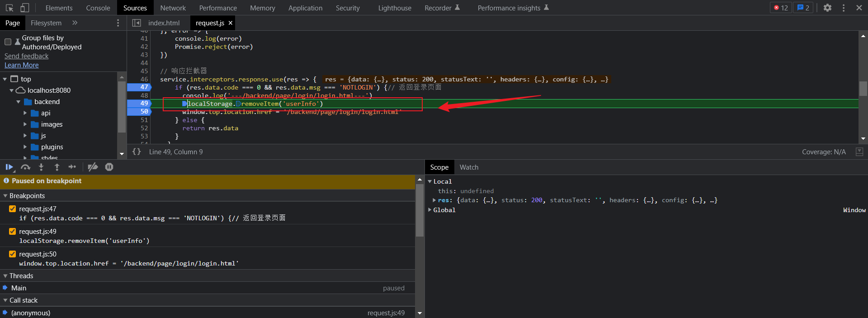Open the Lighthouse tab
Image resolution: width=868 pixels, height=318 pixels.
[395, 8]
